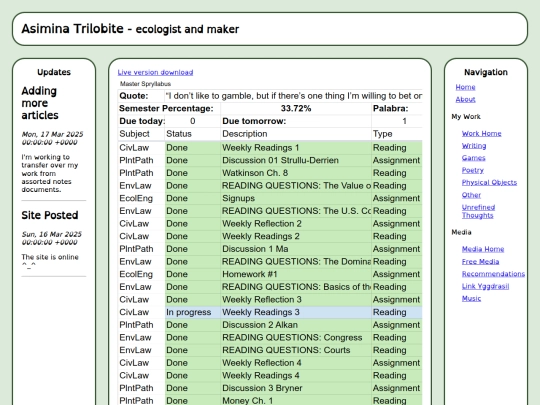This screenshot has height=405, width=540.
Task: Visit the Media Home link
Action: coord(483,249)
